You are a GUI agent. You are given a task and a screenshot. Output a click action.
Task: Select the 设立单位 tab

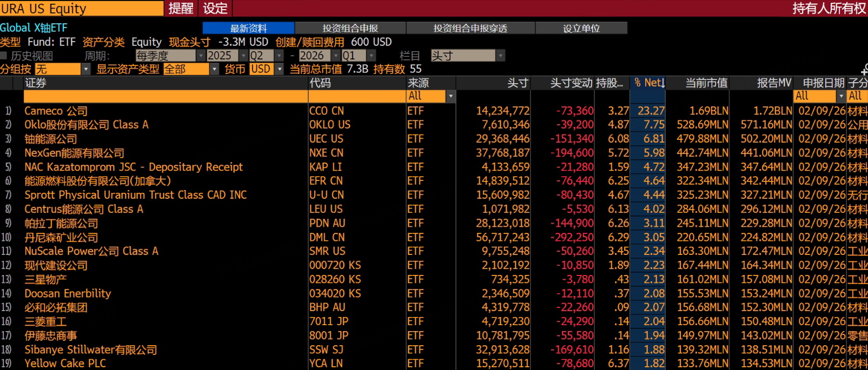581,28
